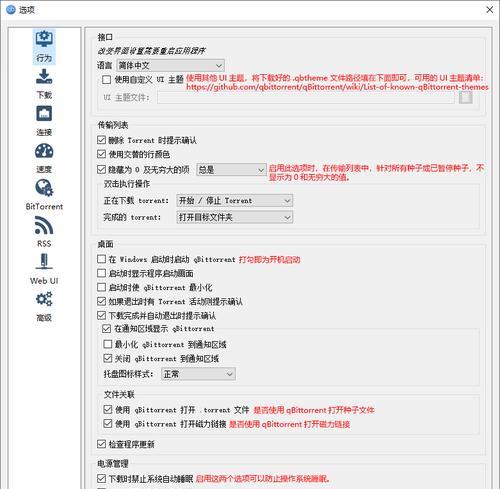Expand the 完成的 torrent action dropdown
Image resolution: width=500 pixels, height=489 pixels.
point(235,217)
